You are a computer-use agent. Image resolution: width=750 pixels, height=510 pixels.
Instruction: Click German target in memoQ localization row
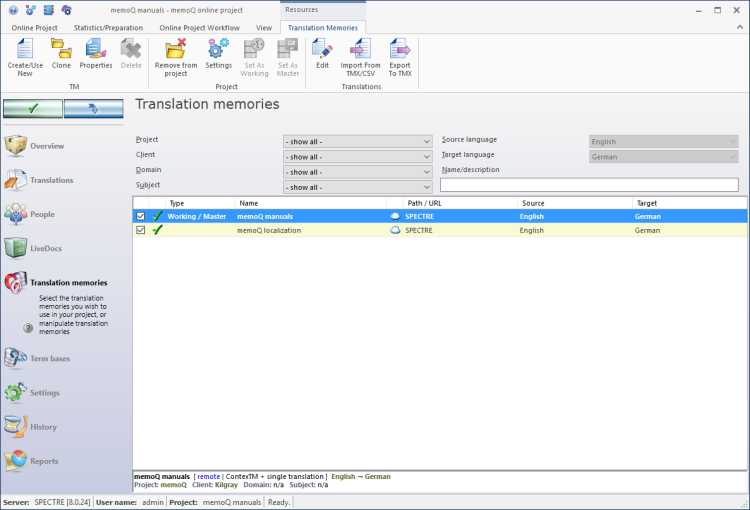pos(647,230)
